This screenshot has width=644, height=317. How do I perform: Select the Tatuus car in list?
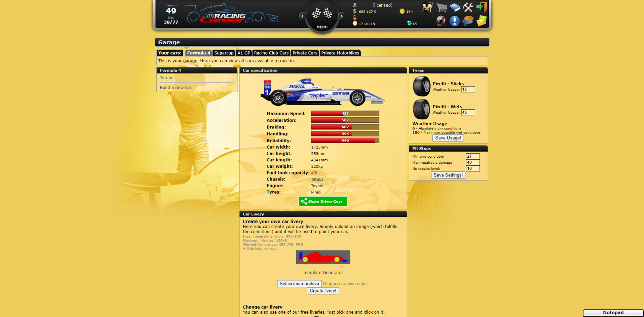coord(166,78)
